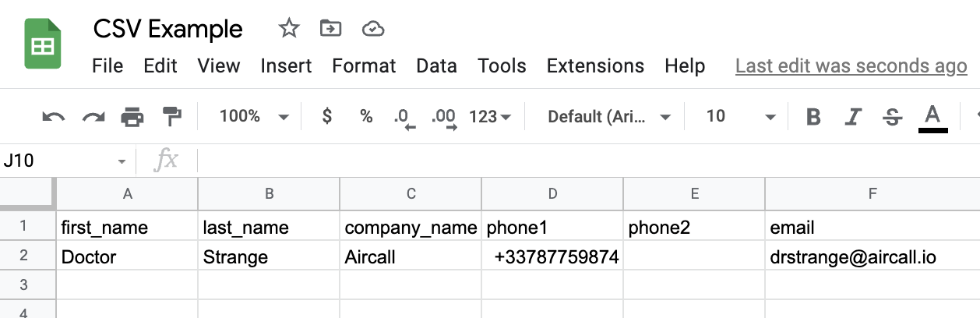The height and width of the screenshot is (318, 980).
Task: Open the 123 more formats dropdown
Action: coord(490,117)
